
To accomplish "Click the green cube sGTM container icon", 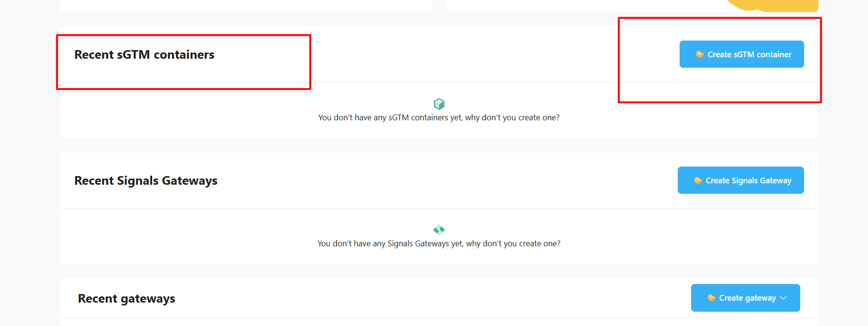I will pos(439,104).
